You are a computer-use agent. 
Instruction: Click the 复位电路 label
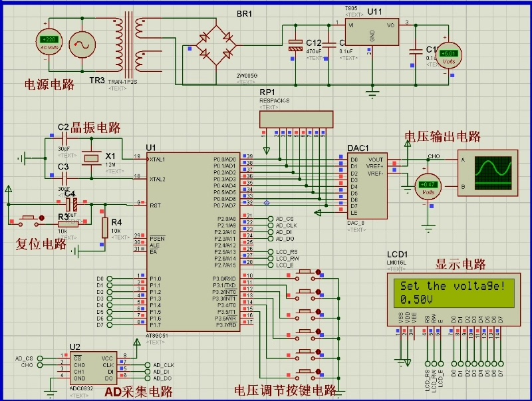tap(41, 244)
